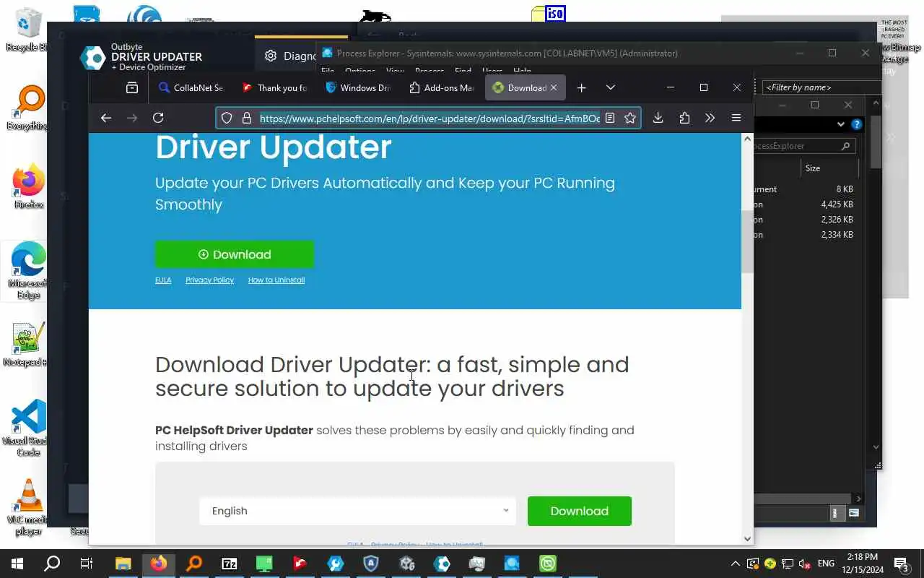Open Windows Start menu
The image size is (924, 578).
click(x=17, y=564)
